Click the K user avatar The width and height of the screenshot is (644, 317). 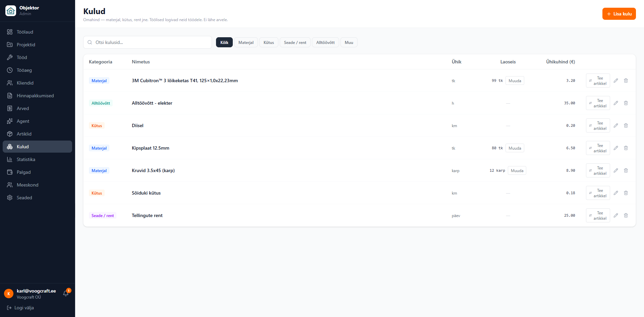pos(9,294)
